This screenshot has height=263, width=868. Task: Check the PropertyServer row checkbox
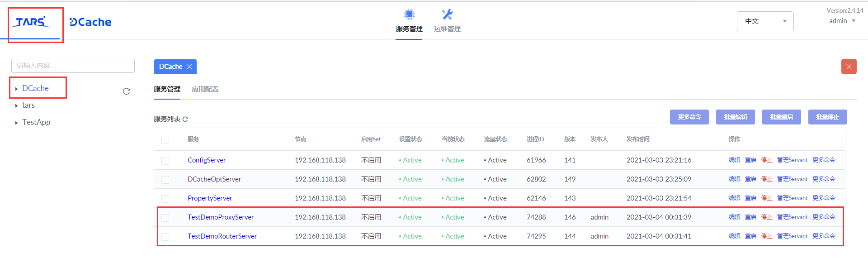click(x=165, y=199)
